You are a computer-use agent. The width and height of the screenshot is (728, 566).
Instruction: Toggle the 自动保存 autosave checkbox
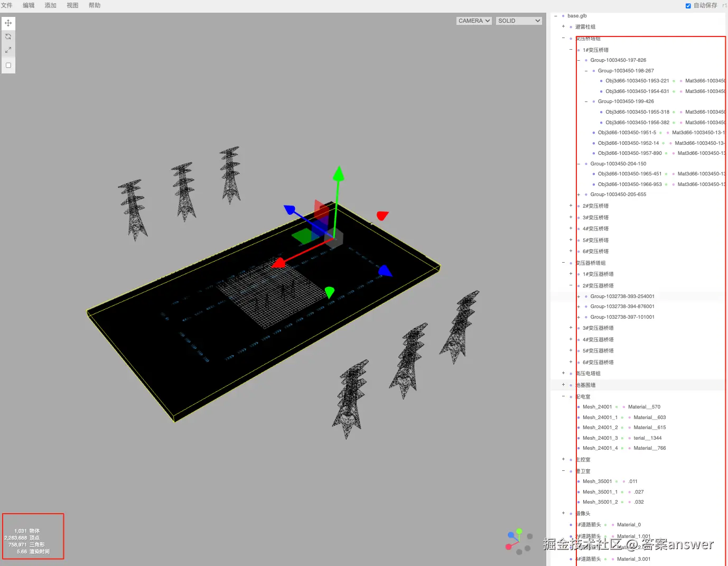point(688,6)
